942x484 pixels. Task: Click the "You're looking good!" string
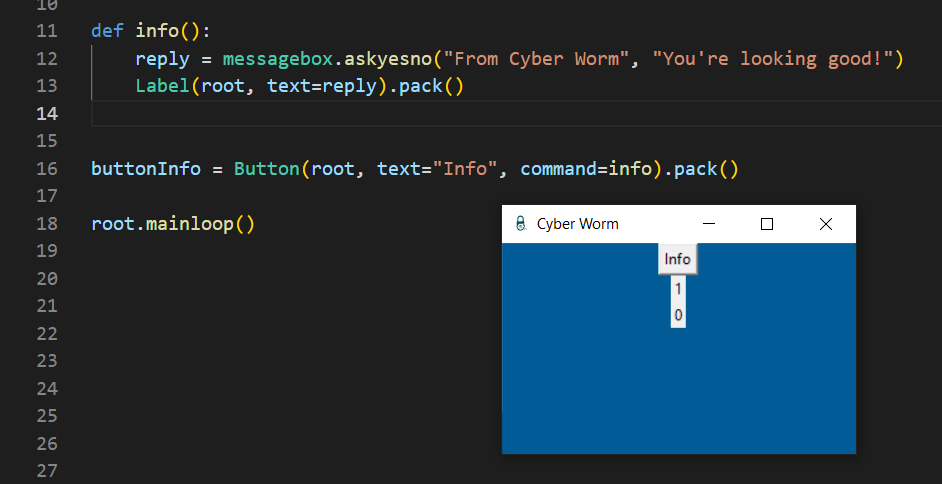point(773,58)
